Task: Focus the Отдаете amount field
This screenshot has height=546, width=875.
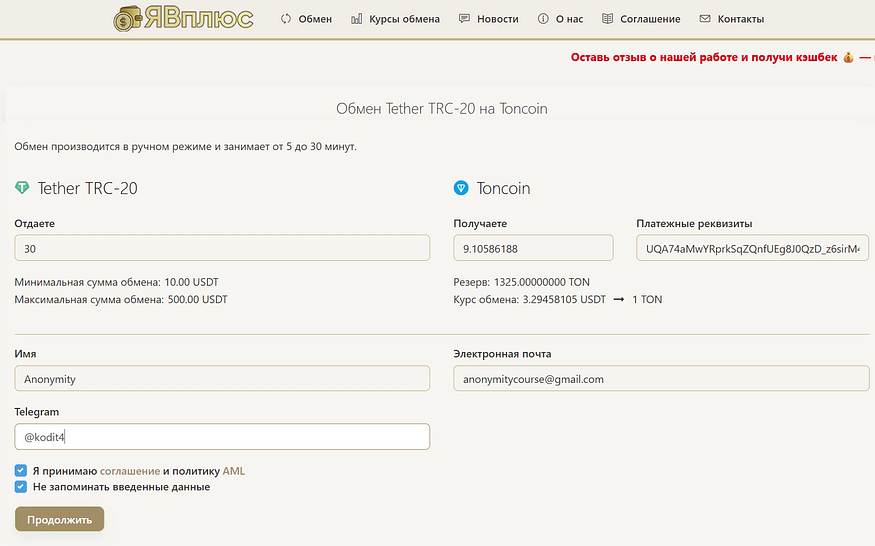Action: [x=222, y=248]
